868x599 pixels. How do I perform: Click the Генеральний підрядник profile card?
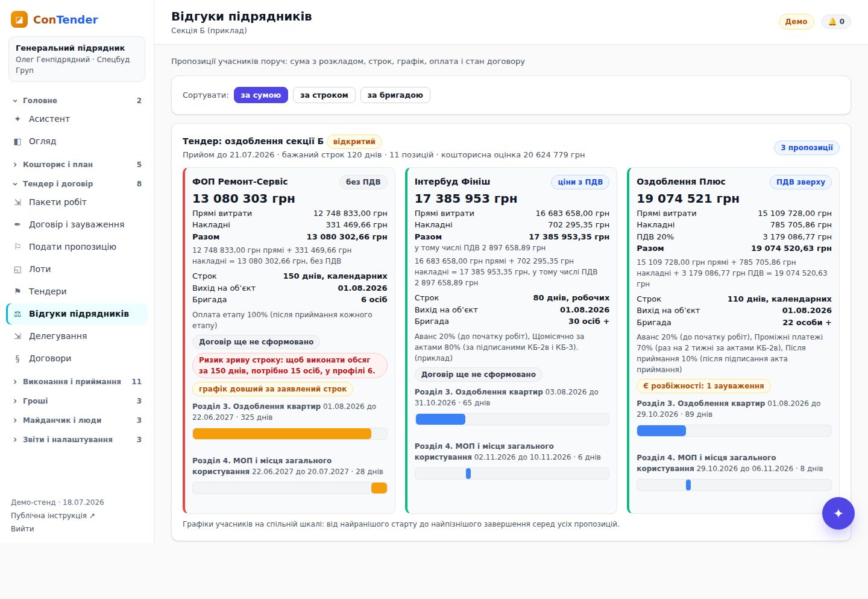coord(77,59)
